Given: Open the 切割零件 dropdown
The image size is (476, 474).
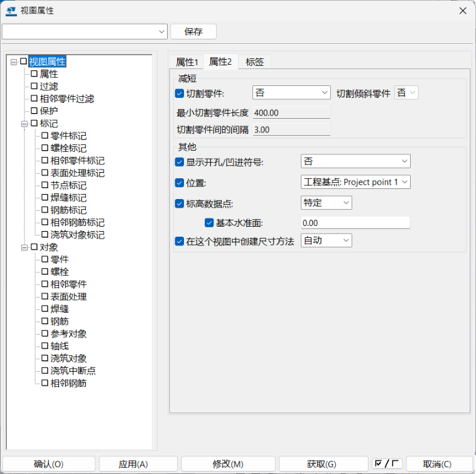Looking at the screenshot, I should pyautogui.click(x=291, y=92).
